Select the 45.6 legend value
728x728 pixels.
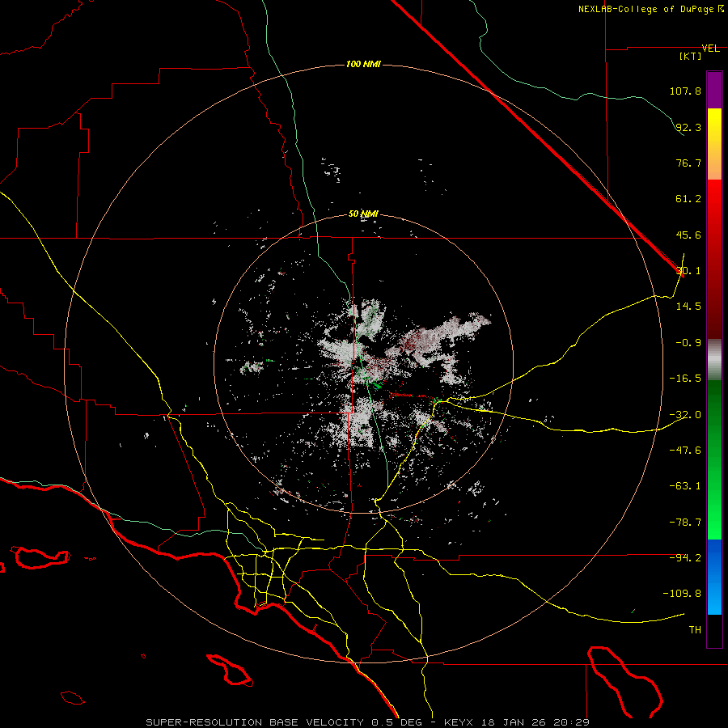[688, 235]
